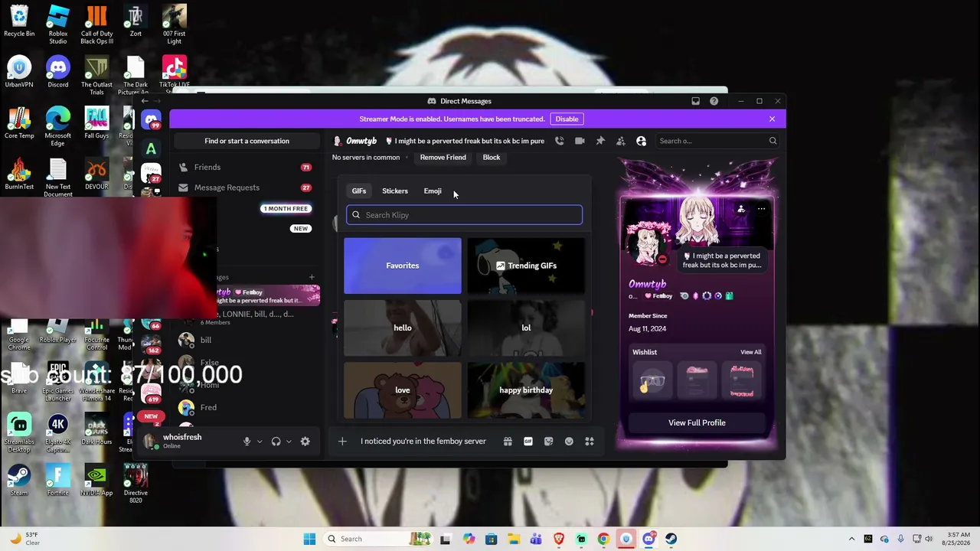Open User Settings gear
The height and width of the screenshot is (551, 980).
point(305,442)
